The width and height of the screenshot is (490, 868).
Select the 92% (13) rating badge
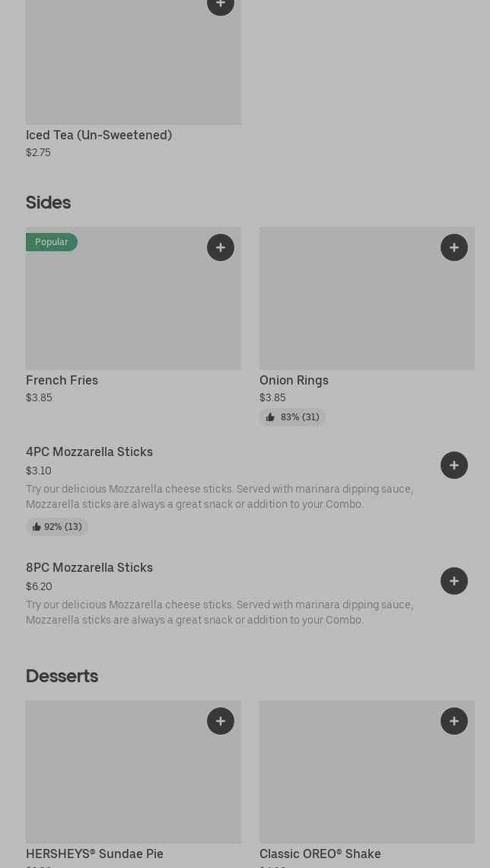tap(57, 527)
